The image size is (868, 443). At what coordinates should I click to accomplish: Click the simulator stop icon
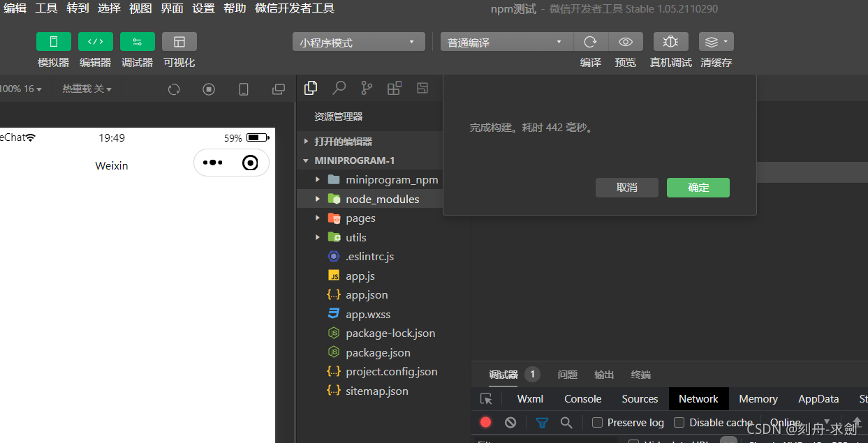[x=209, y=89]
